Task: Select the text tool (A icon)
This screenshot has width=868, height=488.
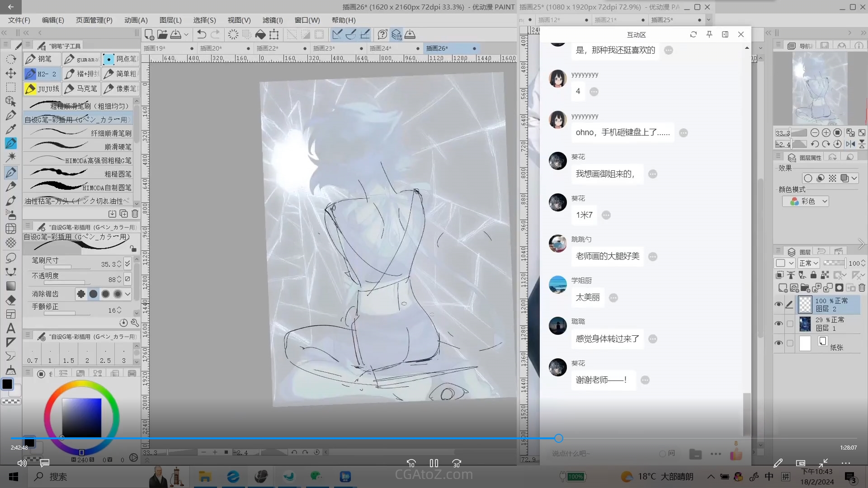Action: click(x=11, y=328)
